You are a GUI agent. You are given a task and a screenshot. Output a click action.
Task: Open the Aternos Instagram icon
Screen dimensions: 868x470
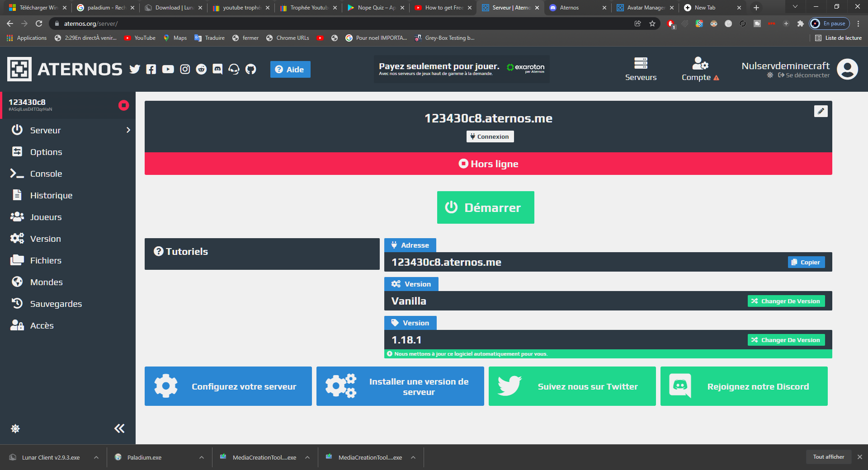coord(185,69)
